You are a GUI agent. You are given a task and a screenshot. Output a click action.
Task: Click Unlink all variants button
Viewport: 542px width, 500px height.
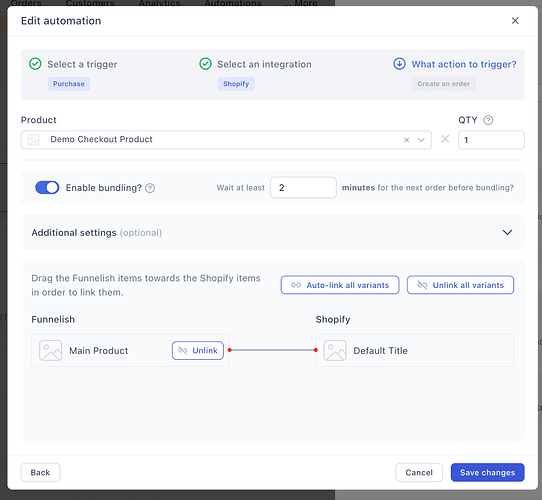click(x=460, y=285)
